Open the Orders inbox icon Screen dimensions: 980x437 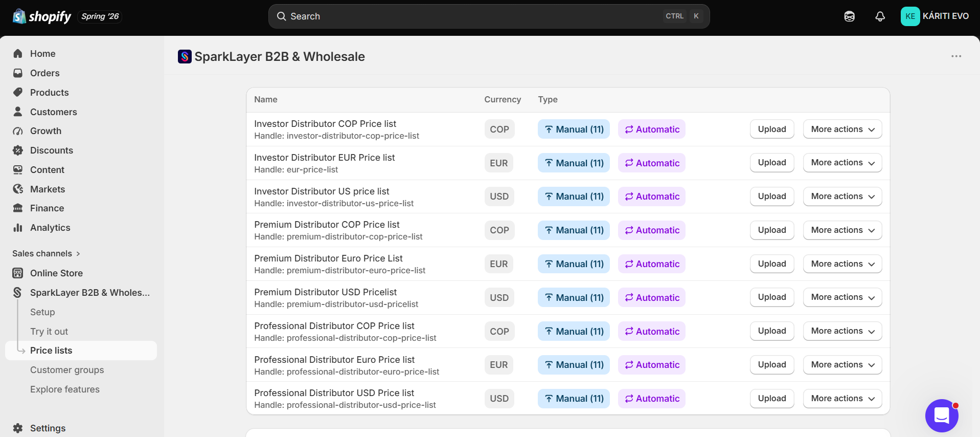click(18, 73)
